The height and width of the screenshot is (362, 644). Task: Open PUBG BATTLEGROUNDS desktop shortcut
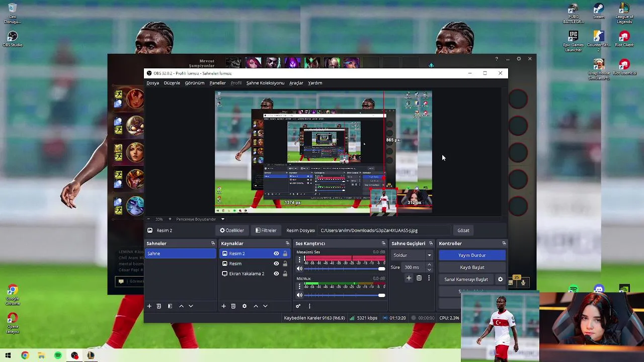573,14
